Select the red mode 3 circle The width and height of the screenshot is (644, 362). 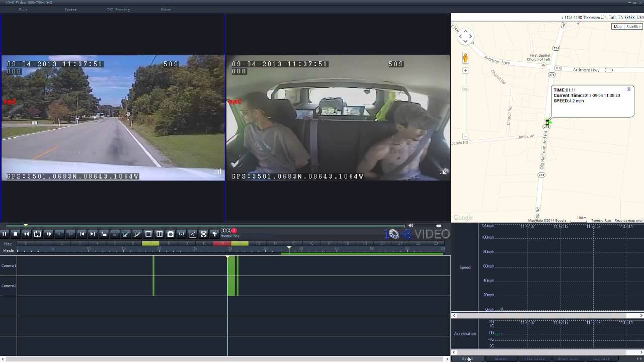234,231
